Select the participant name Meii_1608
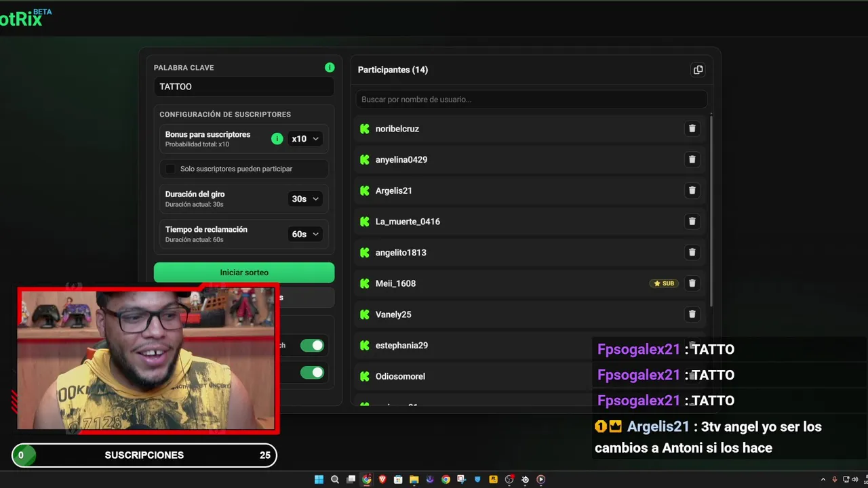The height and width of the screenshot is (488, 868). tap(395, 283)
